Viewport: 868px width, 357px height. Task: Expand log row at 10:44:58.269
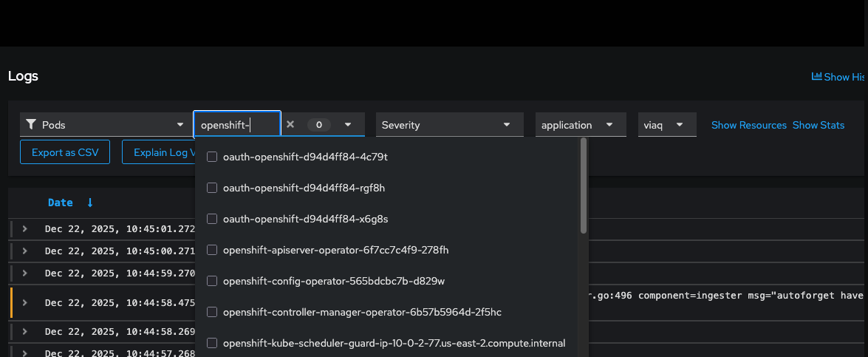(x=25, y=331)
